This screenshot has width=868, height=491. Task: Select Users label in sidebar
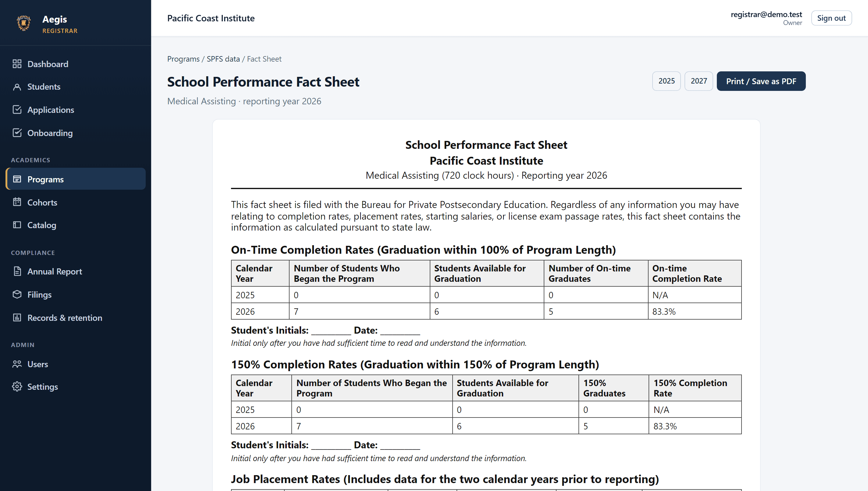[x=38, y=364]
